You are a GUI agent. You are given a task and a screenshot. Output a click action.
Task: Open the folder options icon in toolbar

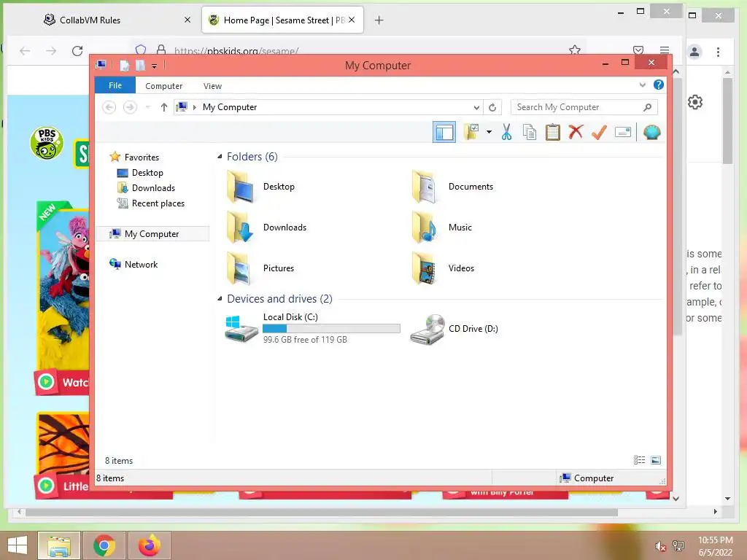click(x=471, y=132)
